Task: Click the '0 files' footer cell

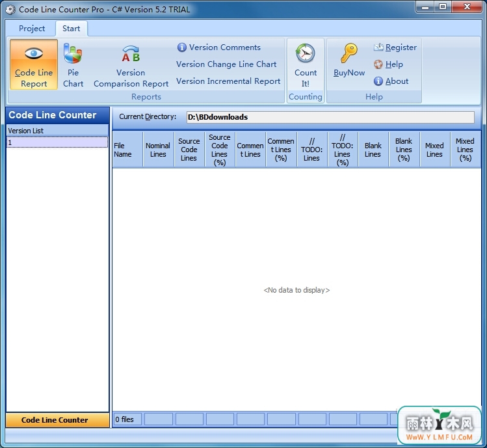Action: pos(127,419)
